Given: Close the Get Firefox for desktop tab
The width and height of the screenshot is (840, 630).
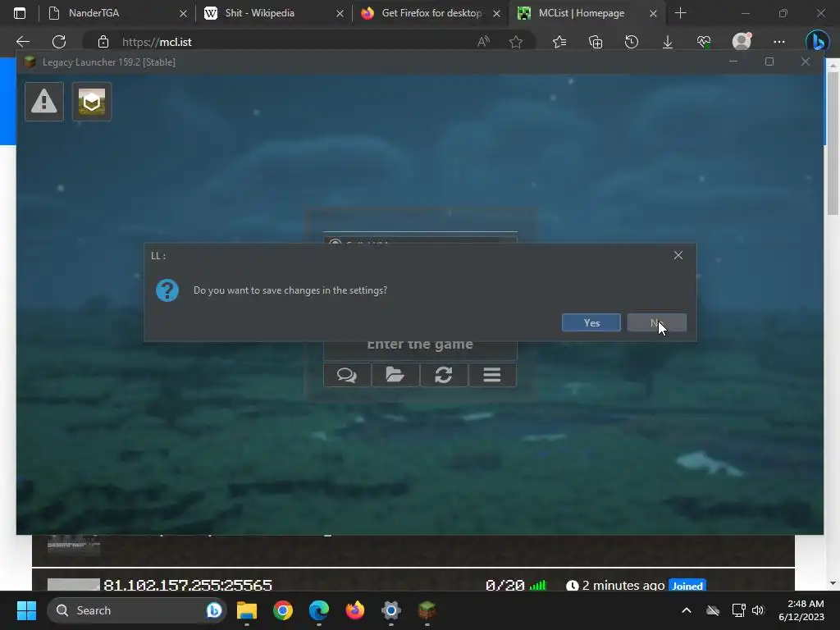Looking at the screenshot, I should [496, 13].
